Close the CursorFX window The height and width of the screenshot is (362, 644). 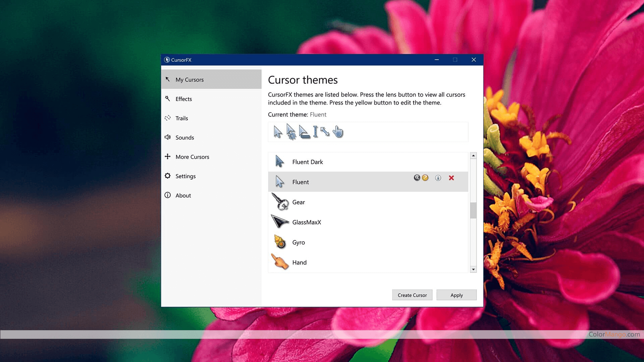click(474, 60)
